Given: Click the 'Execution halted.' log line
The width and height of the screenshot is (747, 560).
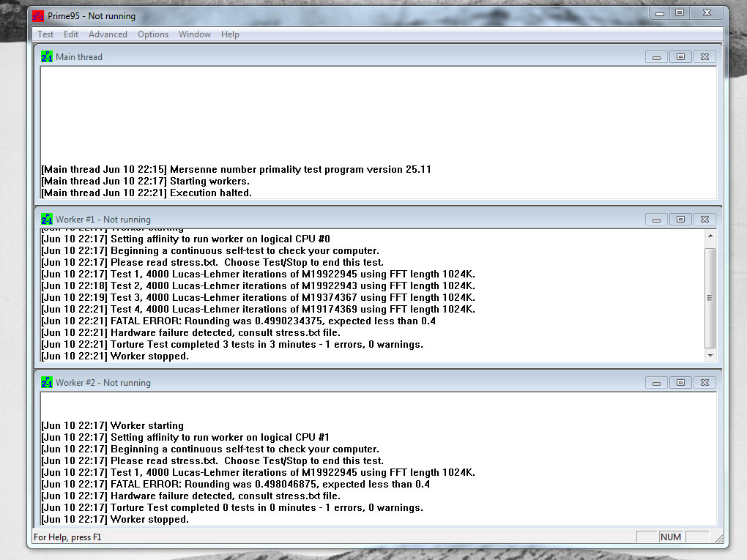Looking at the screenshot, I should click(x=146, y=193).
